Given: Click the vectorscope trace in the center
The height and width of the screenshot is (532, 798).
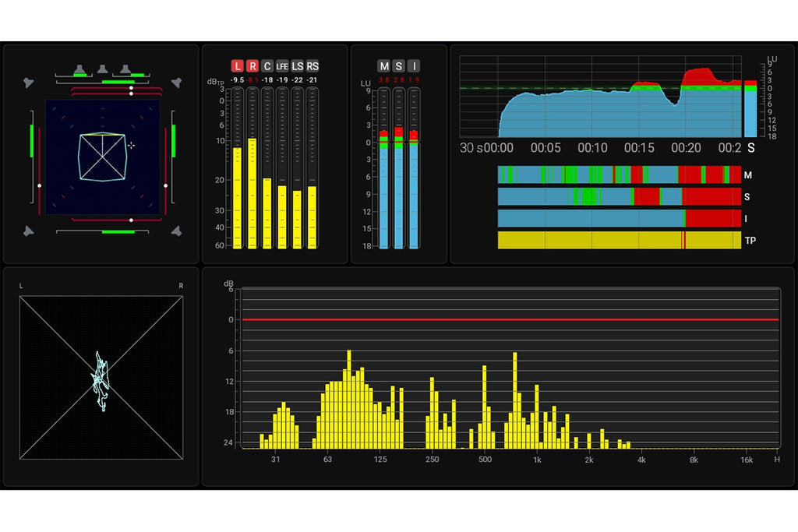Looking at the screenshot, I should pos(101,380).
